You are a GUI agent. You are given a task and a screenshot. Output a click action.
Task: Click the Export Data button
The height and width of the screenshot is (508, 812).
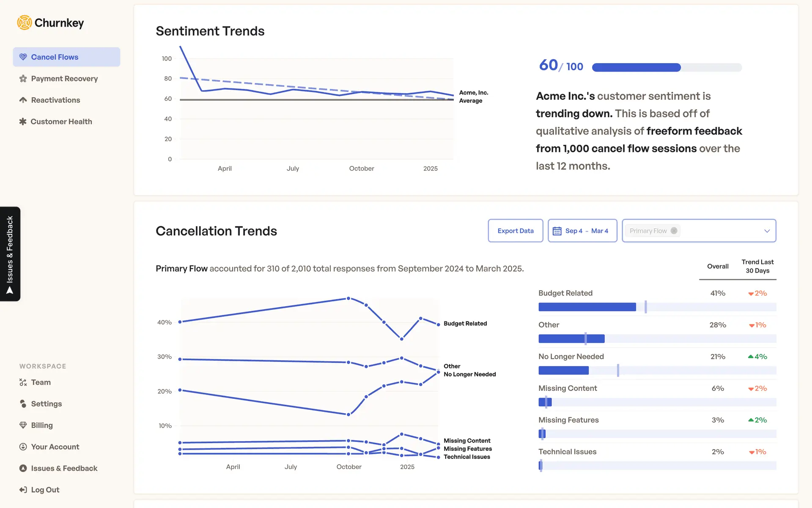pyautogui.click(x=516, y=231)
